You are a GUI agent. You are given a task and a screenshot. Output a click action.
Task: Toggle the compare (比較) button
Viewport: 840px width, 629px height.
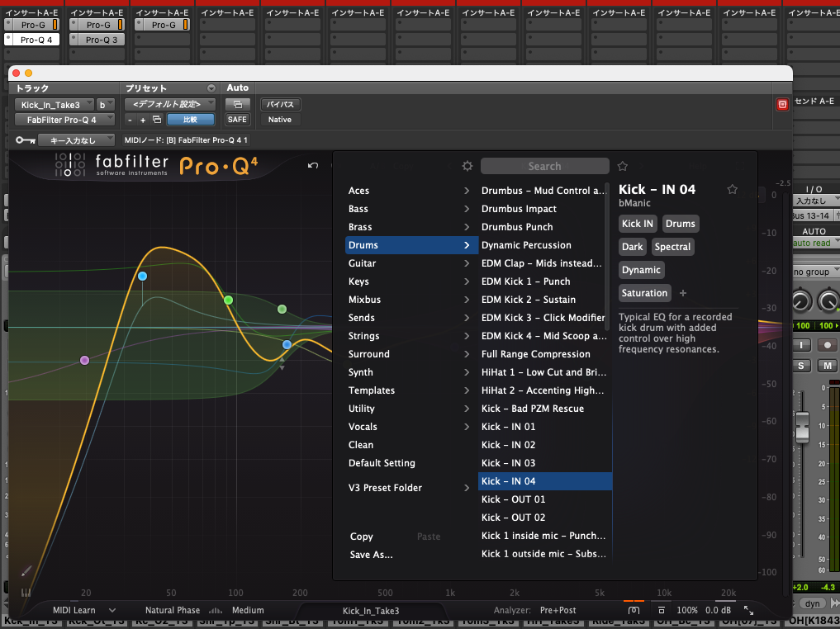coord(190,120)
